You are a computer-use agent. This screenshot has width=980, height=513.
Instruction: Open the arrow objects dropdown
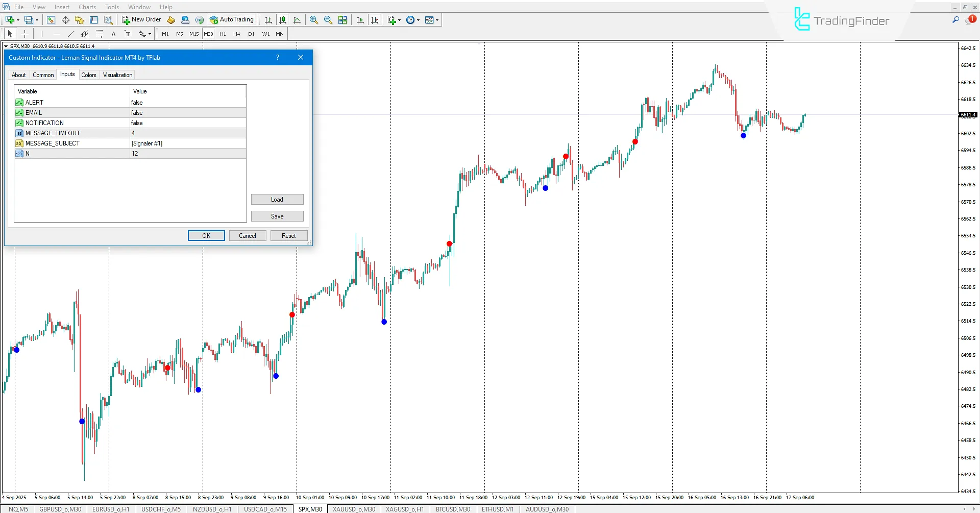[149, 34]
